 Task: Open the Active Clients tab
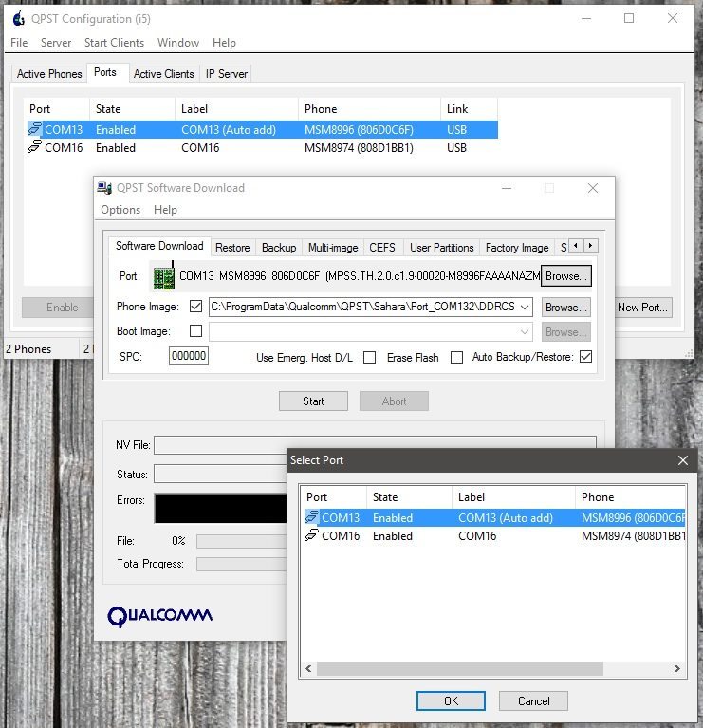163,74
